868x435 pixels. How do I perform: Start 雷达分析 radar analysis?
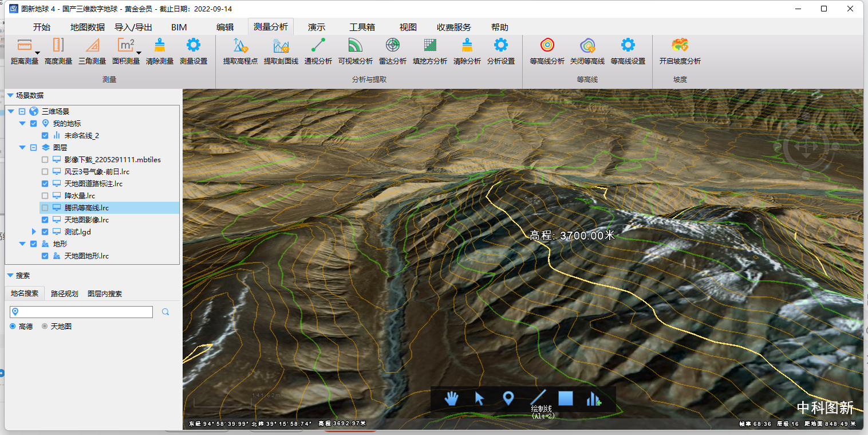tap(393, 52)
